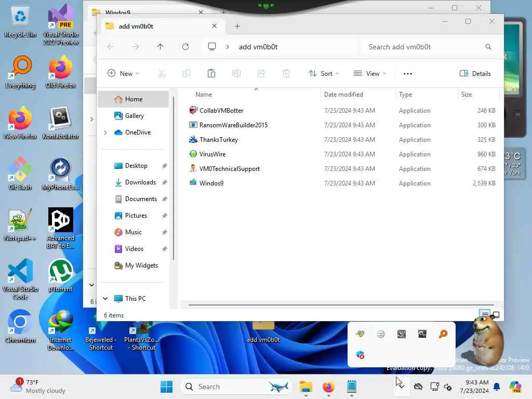Navigate up one folder level
Screen dimensions: 532x399
pos(160,46)
